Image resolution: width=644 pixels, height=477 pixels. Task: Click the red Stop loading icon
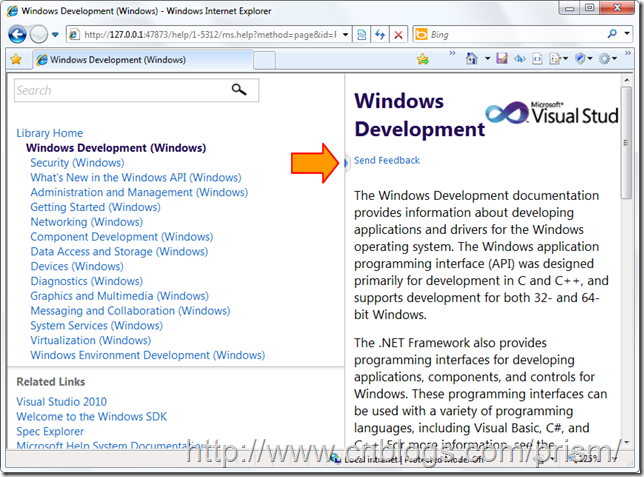coord(398,34)
